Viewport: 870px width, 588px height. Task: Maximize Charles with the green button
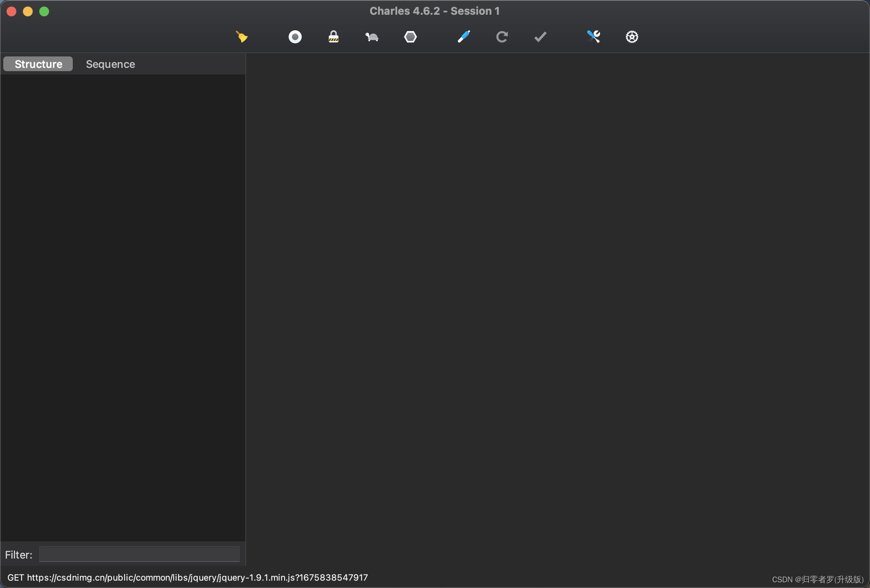pos(44,11)
